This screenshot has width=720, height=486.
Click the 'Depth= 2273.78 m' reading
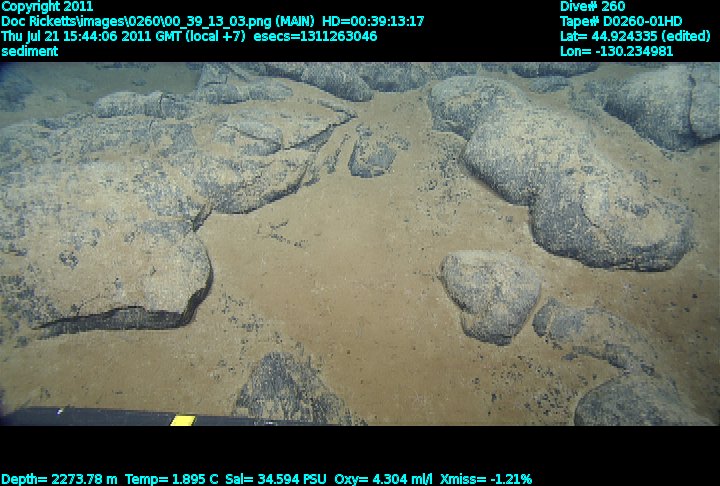[59, 480]
